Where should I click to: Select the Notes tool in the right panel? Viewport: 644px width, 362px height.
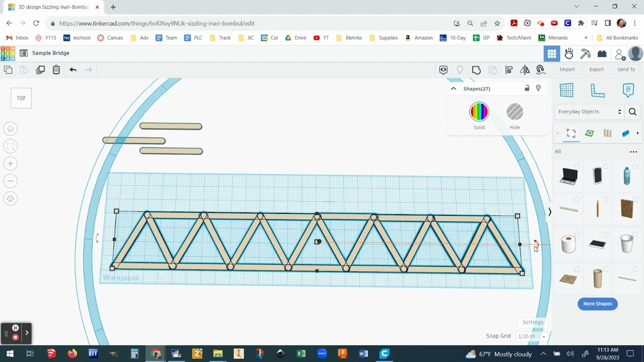pos(628,90)
